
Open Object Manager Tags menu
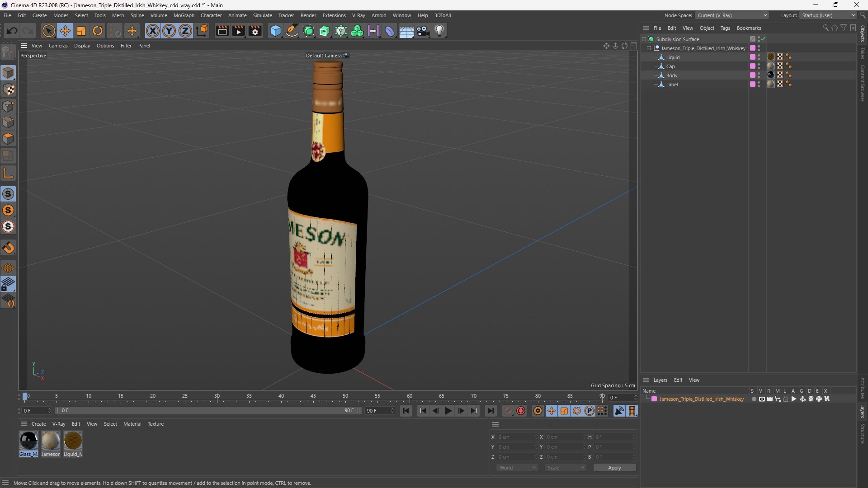pyautogui.click(x=725, y=28)
